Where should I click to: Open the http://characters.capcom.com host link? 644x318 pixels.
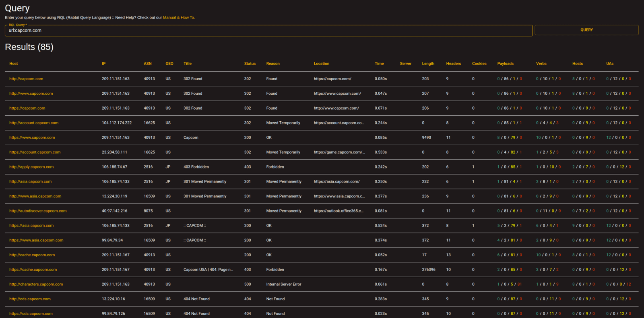tap(36, 284)
